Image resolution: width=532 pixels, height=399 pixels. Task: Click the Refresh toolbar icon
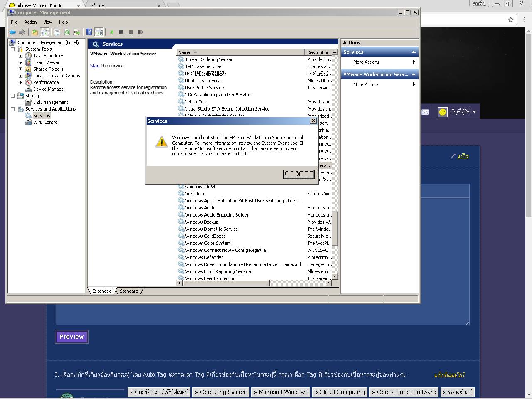(67, 32)
